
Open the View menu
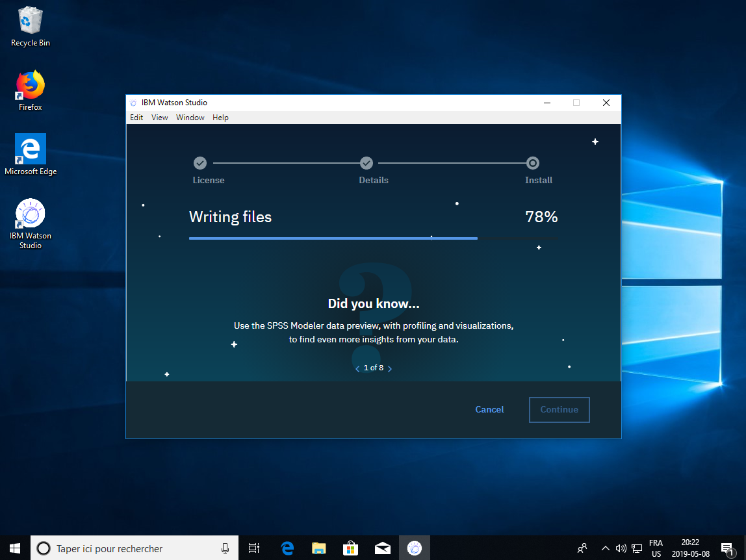pyautogui.click(x=159, y=118)
